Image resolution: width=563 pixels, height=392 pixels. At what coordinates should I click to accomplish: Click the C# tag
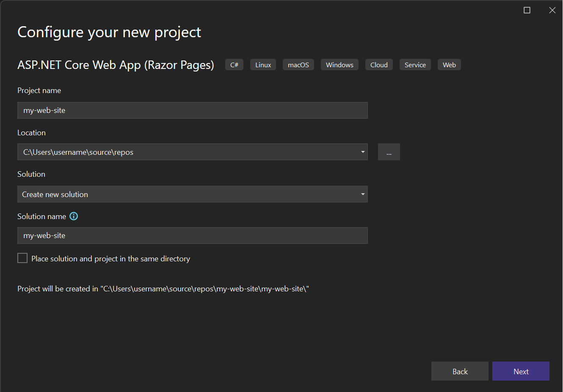(x=234, y=65)
